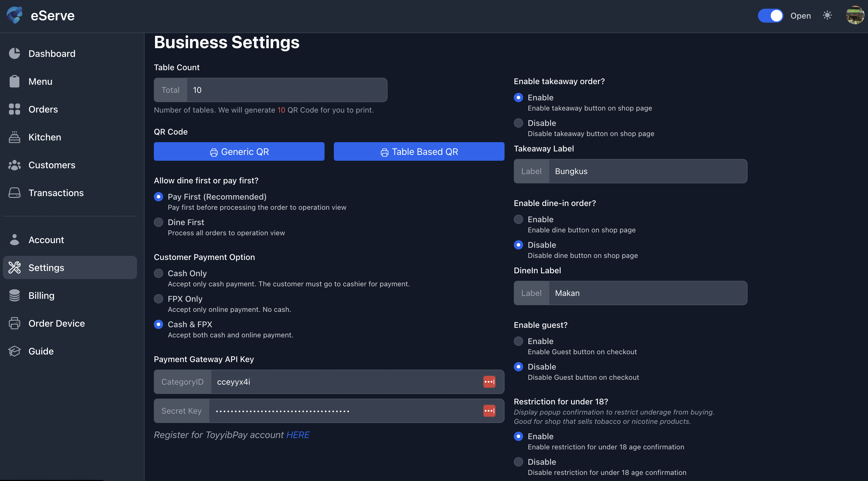868x481 pixels.
Task: Select Cash Only payment option
Action: [x=158, y=274]
